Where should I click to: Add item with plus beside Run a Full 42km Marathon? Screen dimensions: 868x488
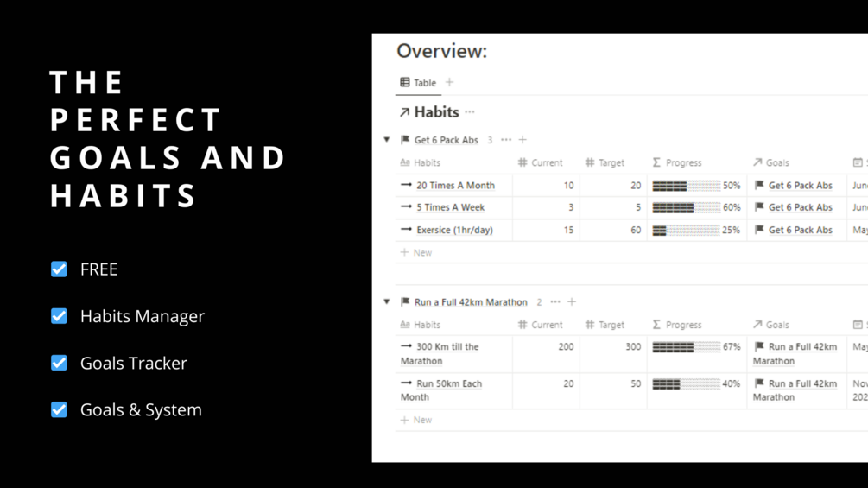pos(572,302)
